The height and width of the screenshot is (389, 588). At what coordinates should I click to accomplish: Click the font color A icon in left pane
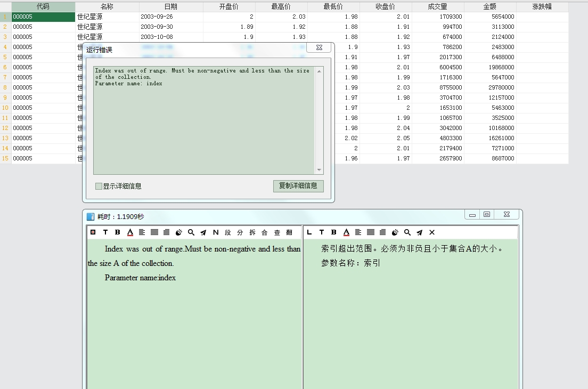click(x=130, y=232)
